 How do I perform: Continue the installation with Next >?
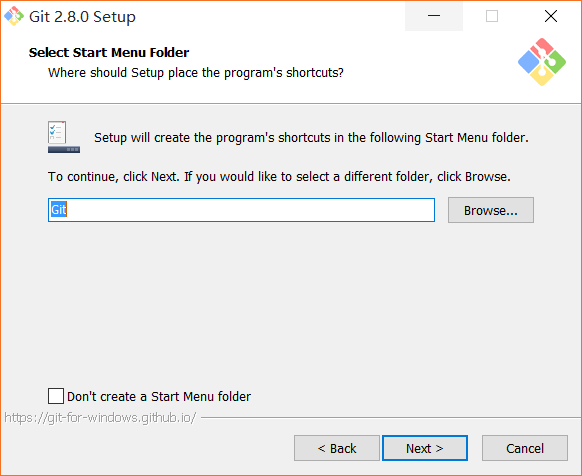click(425, 448)
